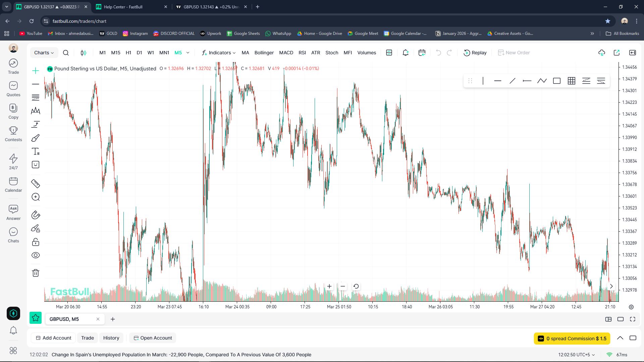The height and width of the screenshot is (362, 644).
Task: Click the Replay button
Action: [475, 53]
